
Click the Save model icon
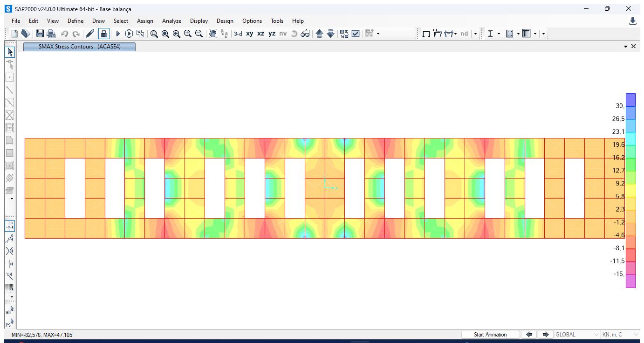pos(40,34)
